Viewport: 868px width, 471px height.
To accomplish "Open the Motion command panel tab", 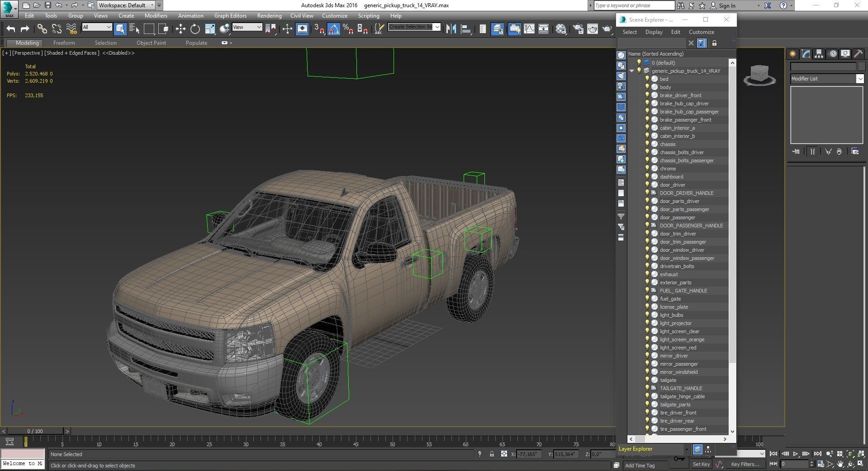I will [833, 54].
